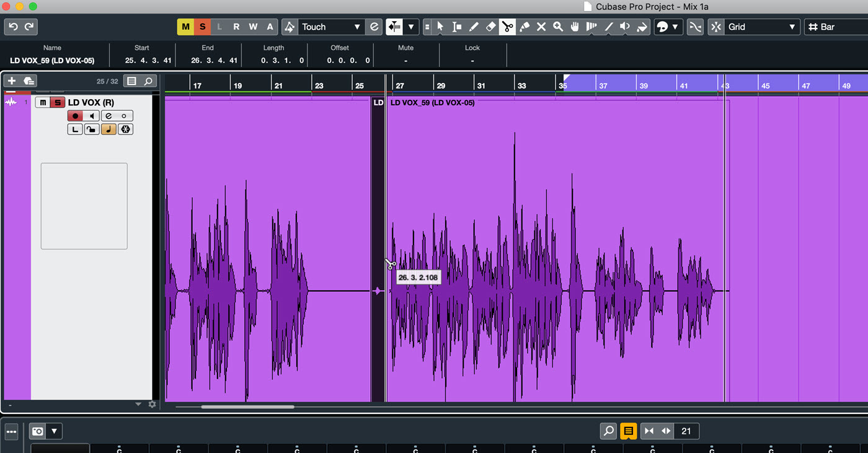Open track list settings gear icon

point(152,405)
